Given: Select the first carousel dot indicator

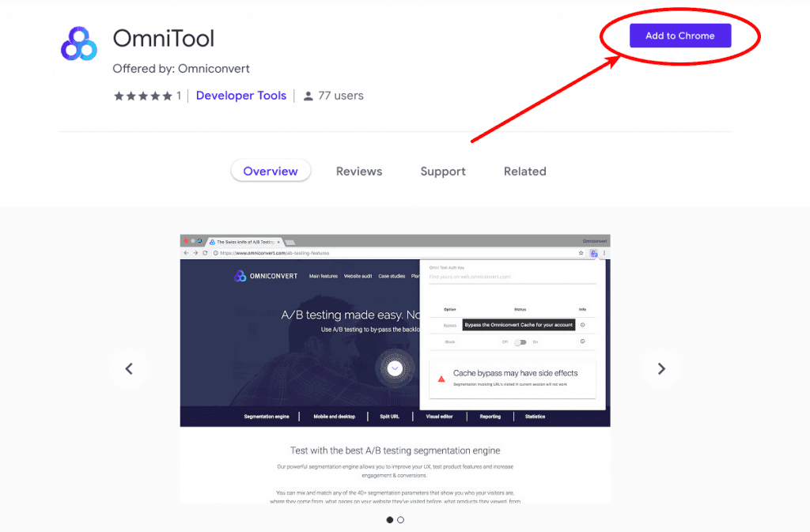Looking at the screenshot, I should [x=390, y=519].
